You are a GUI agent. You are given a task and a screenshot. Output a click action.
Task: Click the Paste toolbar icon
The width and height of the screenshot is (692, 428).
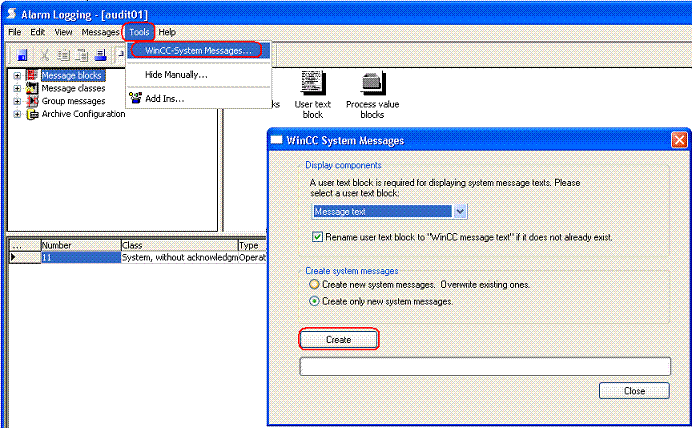click(82, 55)
